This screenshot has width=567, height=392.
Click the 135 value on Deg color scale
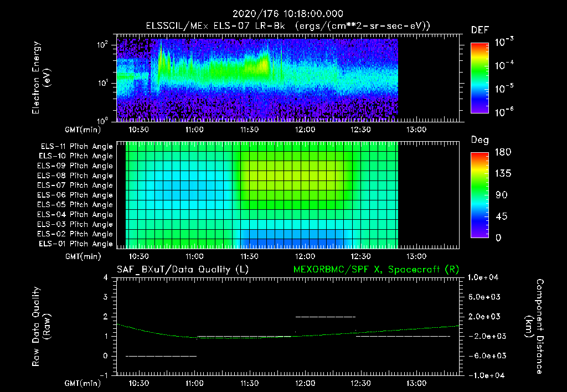click(x=503, y=173)
